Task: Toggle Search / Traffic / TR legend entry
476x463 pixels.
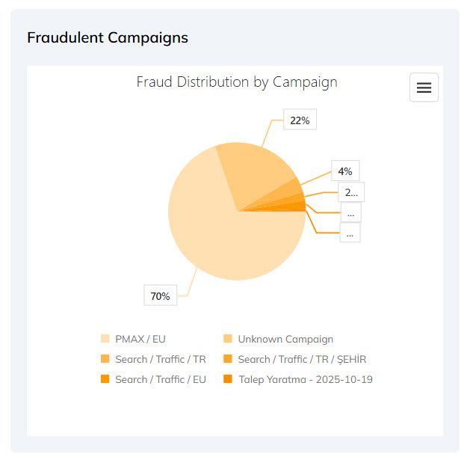Action: 160,359
